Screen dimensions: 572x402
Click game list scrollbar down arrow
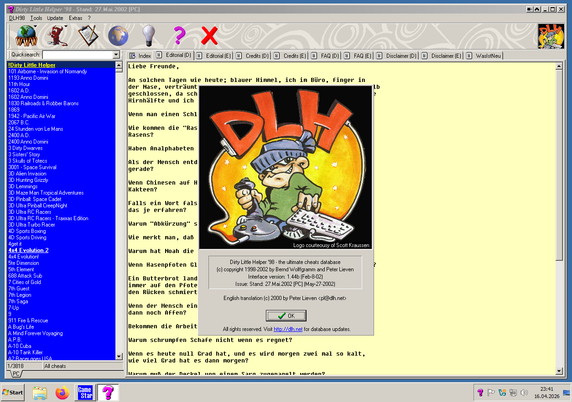[119, 356]
